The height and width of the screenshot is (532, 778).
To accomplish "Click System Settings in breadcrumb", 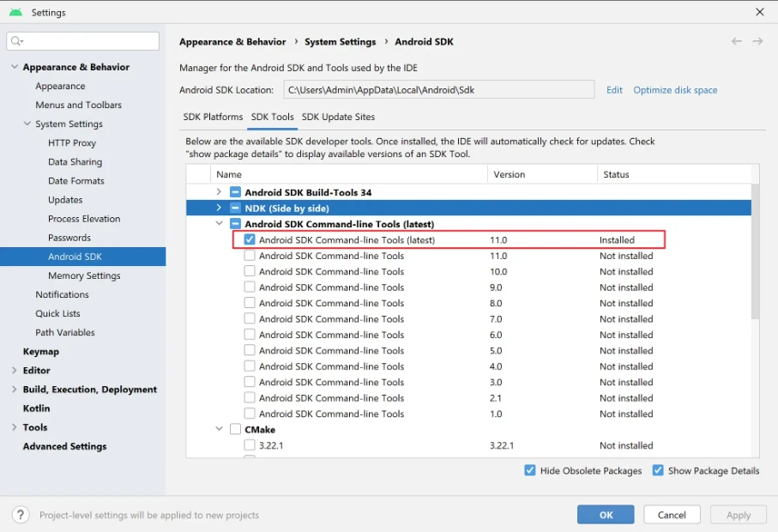I will (x=340, y=42).
